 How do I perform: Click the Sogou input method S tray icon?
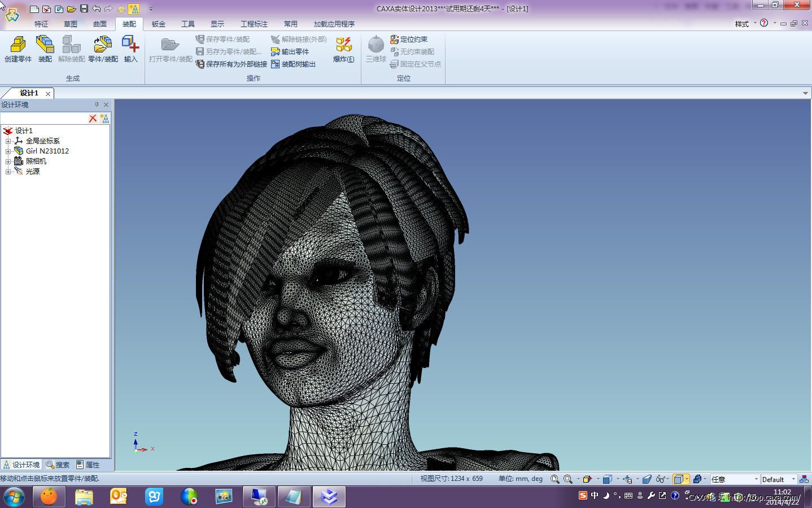point(583,495)
